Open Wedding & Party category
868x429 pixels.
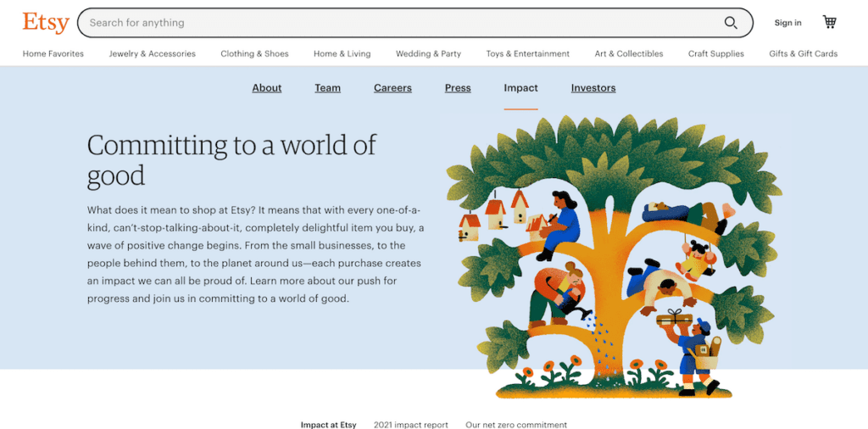tap(428, 53)
